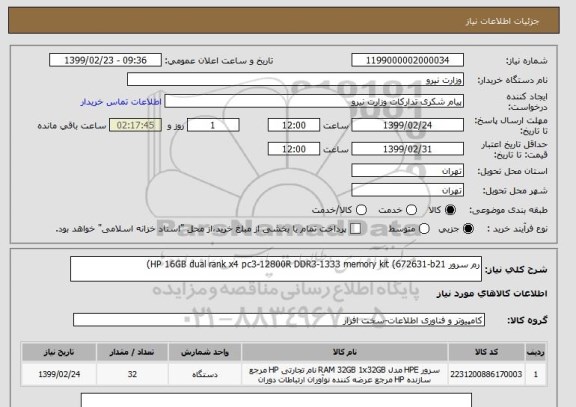Click the 1399/02/24 response deadline date field
This screenshot has height=407, width=576.
tap(407, 125)
